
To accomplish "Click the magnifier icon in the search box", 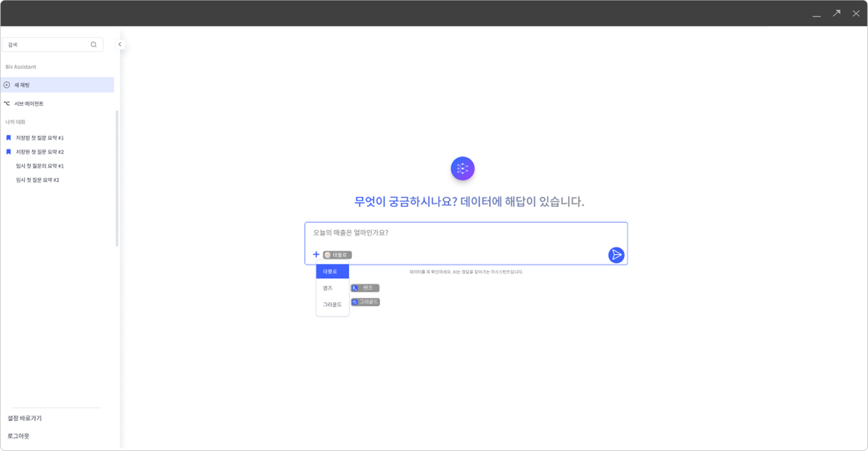I will tap(93, 45).
